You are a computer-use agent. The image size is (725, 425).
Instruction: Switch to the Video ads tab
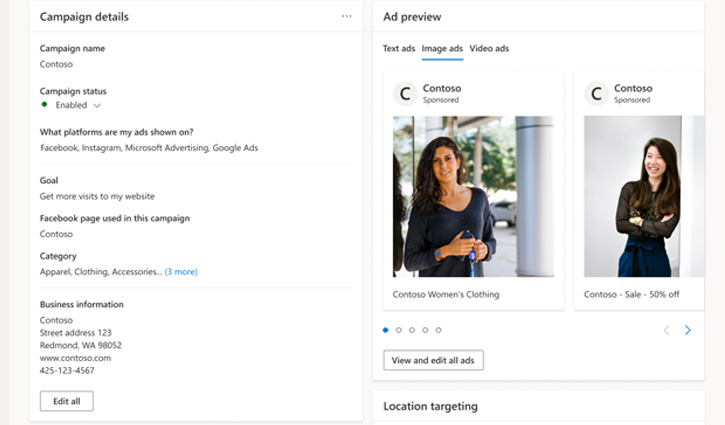point(489,48)
